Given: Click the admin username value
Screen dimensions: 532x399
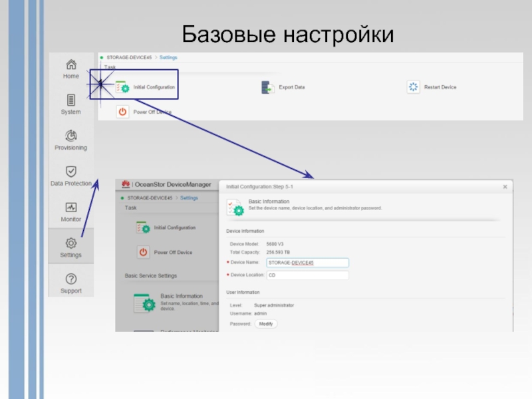Looking at the screenshot, I should [260, 313].
